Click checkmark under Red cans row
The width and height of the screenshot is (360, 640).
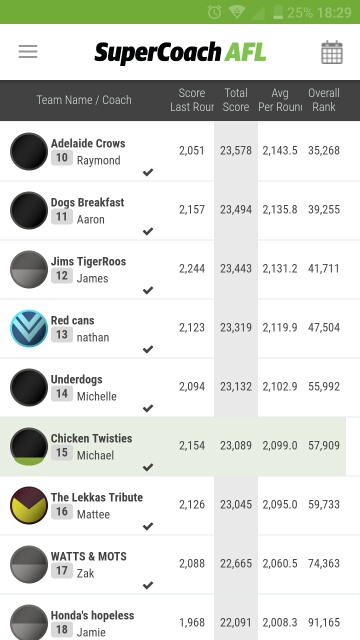click(148, 349)
